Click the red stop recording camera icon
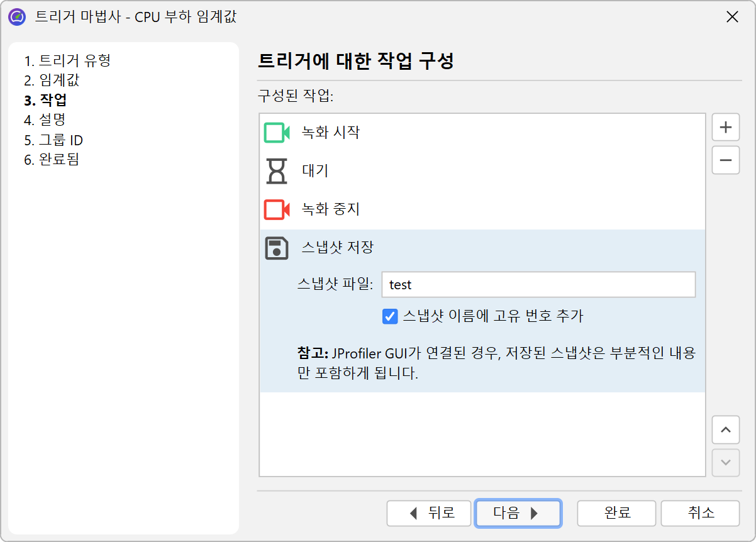 [276, 209]
